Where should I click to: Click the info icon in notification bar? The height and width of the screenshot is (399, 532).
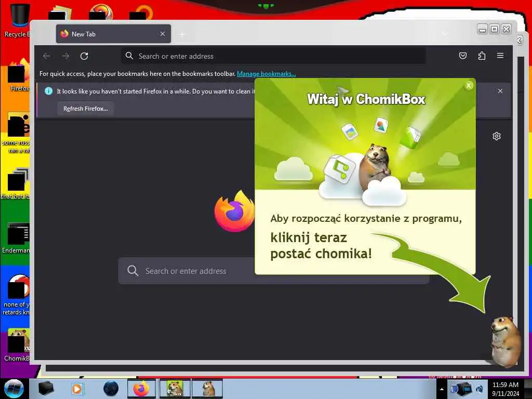pyautogui.click(x=48, y=91)
